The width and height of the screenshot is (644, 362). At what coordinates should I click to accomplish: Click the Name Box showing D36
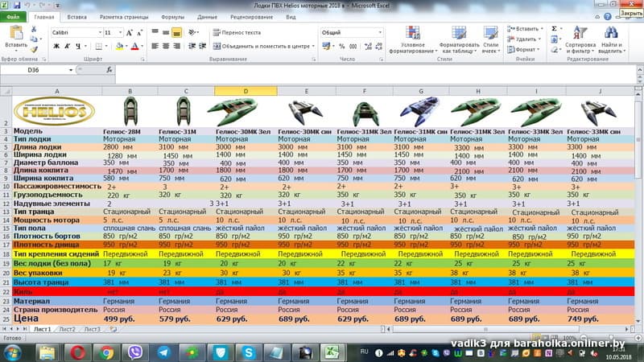coord(34,70)
